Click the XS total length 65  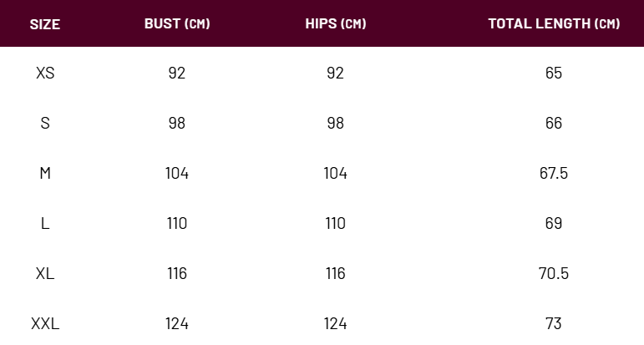tap(554, 74)
